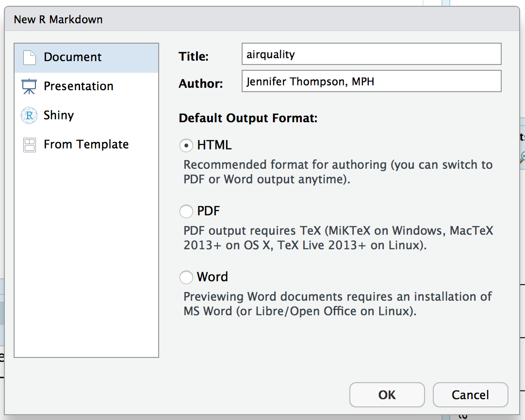The height and width of the screenshot is (420, 525).
Task: Click the 'Title:' label
Action: pyautogui.click(x=194, y=56)
